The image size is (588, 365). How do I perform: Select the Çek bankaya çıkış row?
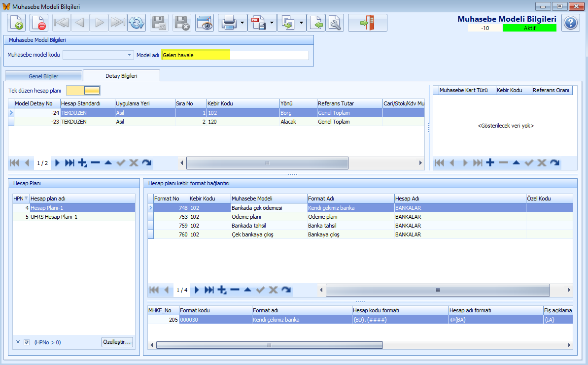[360, 234]
